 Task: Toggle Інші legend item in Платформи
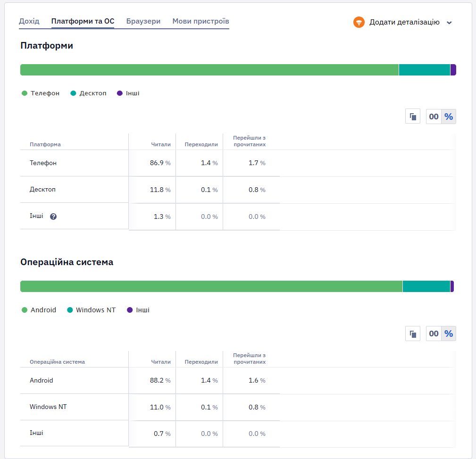tap(128, 93)
